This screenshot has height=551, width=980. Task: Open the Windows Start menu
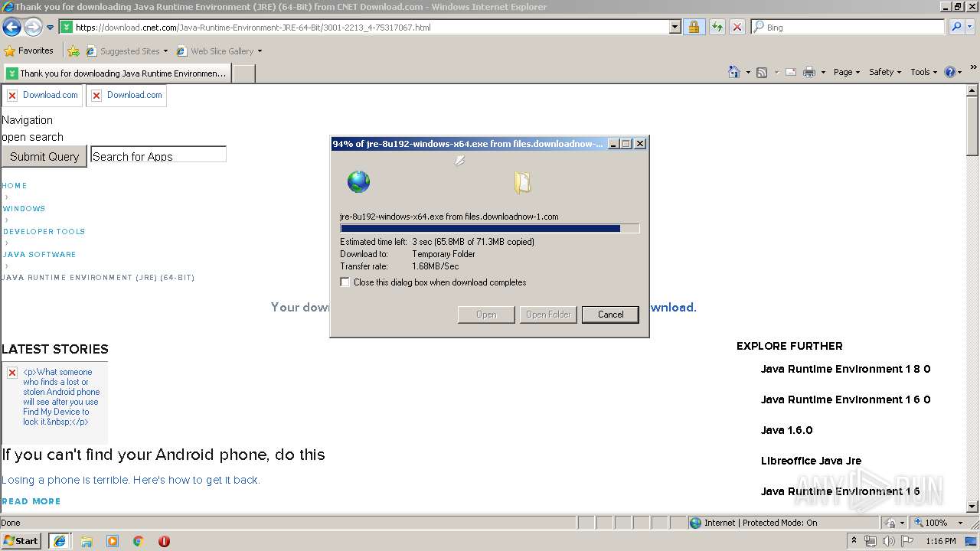tap(21, 540)
